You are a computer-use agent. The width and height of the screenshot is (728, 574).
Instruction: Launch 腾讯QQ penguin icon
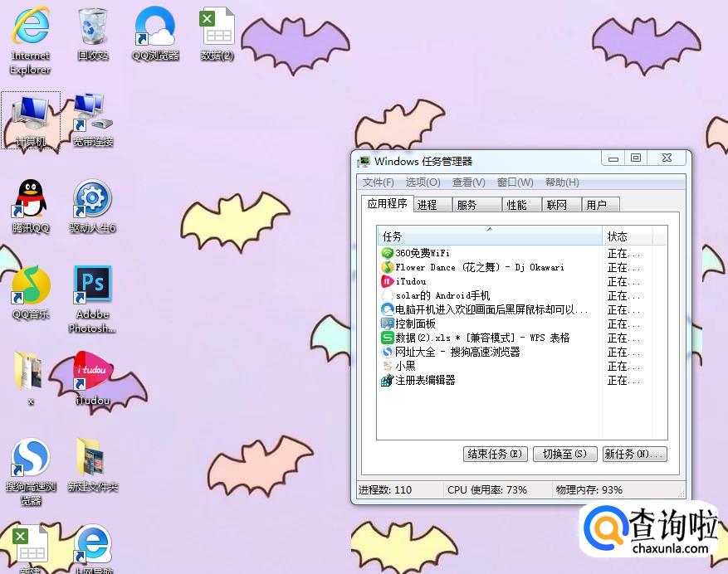coord(31,200)
